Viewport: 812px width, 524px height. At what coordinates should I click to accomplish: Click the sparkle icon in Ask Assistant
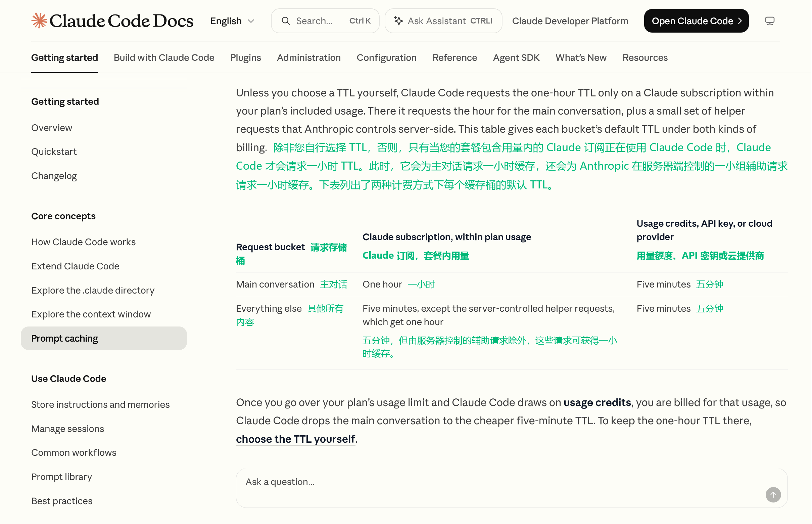(x=398, y=21)
